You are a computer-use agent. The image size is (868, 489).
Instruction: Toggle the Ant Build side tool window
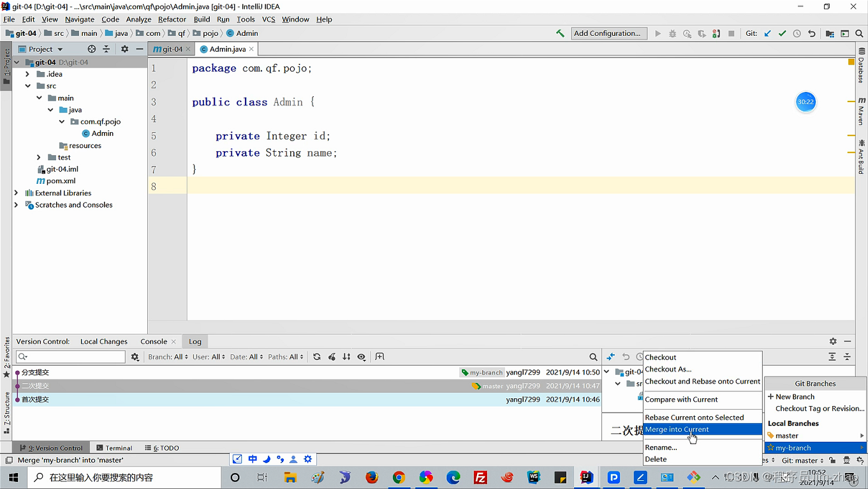pos(861,156)
